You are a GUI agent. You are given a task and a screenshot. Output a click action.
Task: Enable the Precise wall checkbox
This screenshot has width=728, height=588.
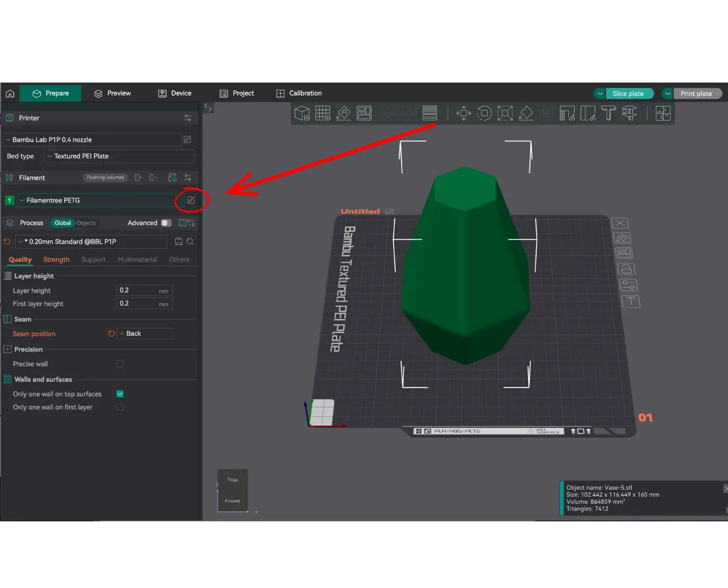(x=120, y=364)
